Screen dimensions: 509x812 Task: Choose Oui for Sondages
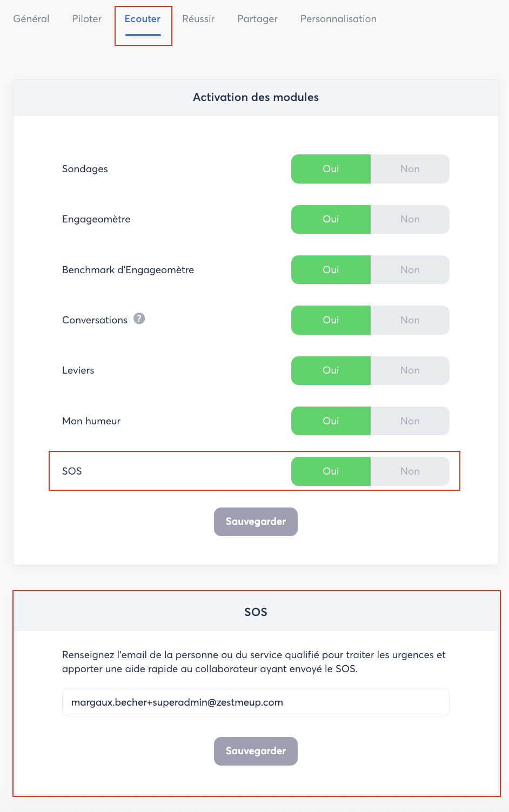pyautogui.click(x=331, y=169)
